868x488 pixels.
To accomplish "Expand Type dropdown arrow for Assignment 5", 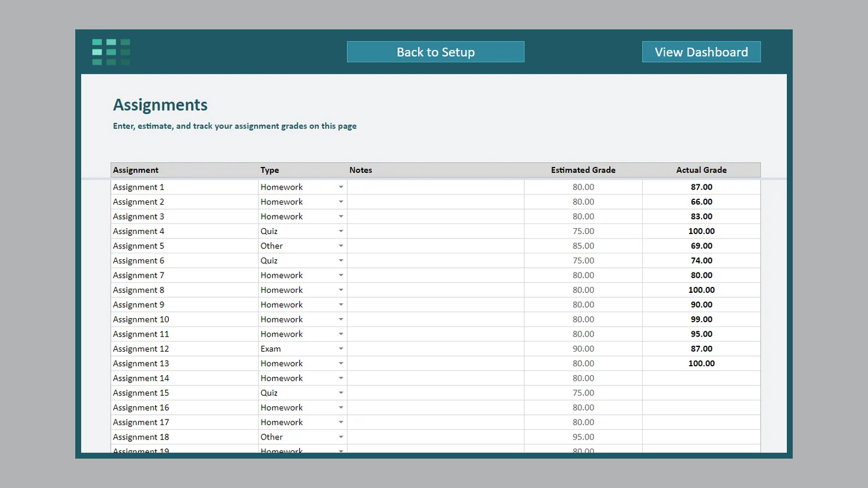I will coord(341,246).
